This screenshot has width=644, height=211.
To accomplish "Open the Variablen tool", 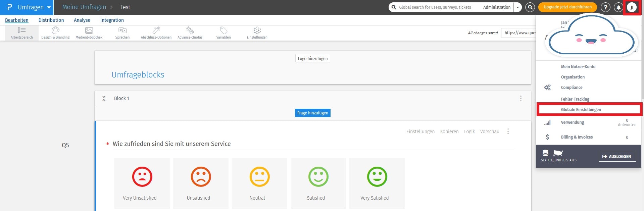I will [224, 33].
